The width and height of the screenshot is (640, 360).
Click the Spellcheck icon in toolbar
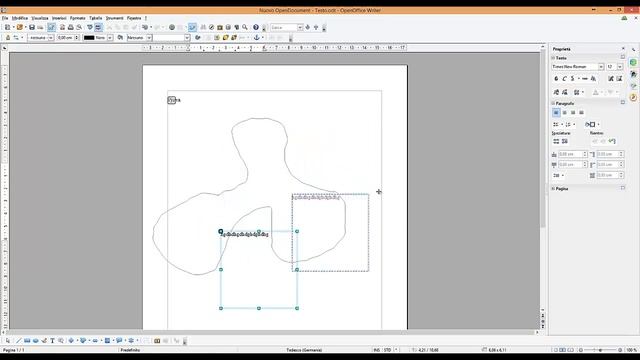click(90, 27)
